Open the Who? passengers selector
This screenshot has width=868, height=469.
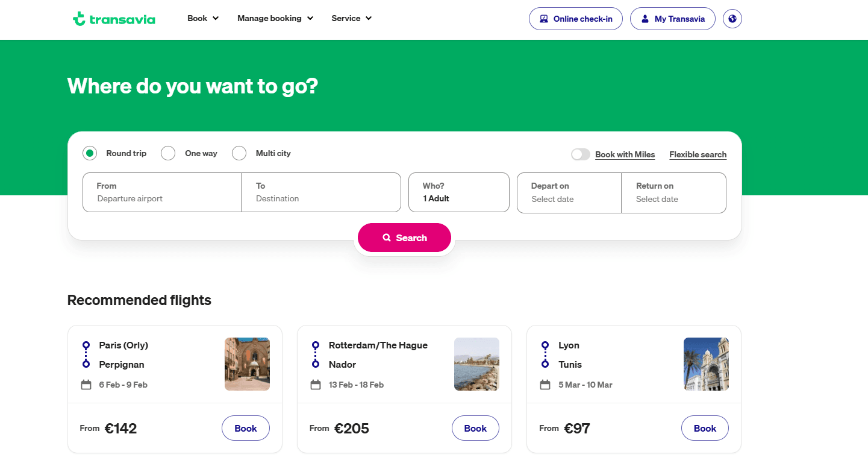point(459,192)
